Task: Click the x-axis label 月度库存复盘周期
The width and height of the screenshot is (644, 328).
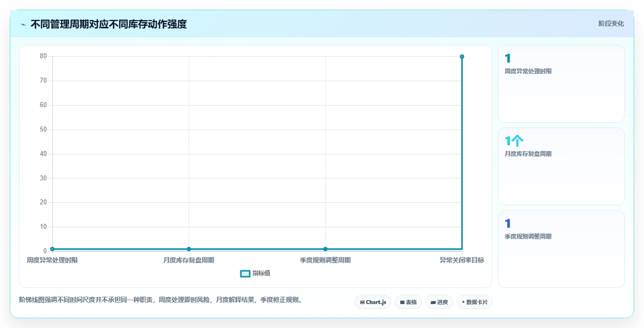Action: coord(189,260)
